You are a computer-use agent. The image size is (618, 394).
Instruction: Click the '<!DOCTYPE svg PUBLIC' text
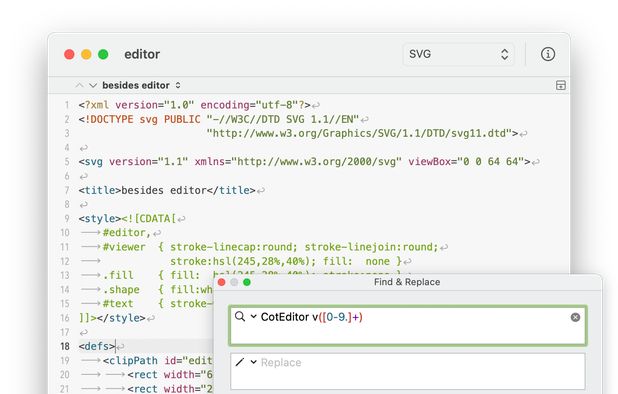pos(139,119)
